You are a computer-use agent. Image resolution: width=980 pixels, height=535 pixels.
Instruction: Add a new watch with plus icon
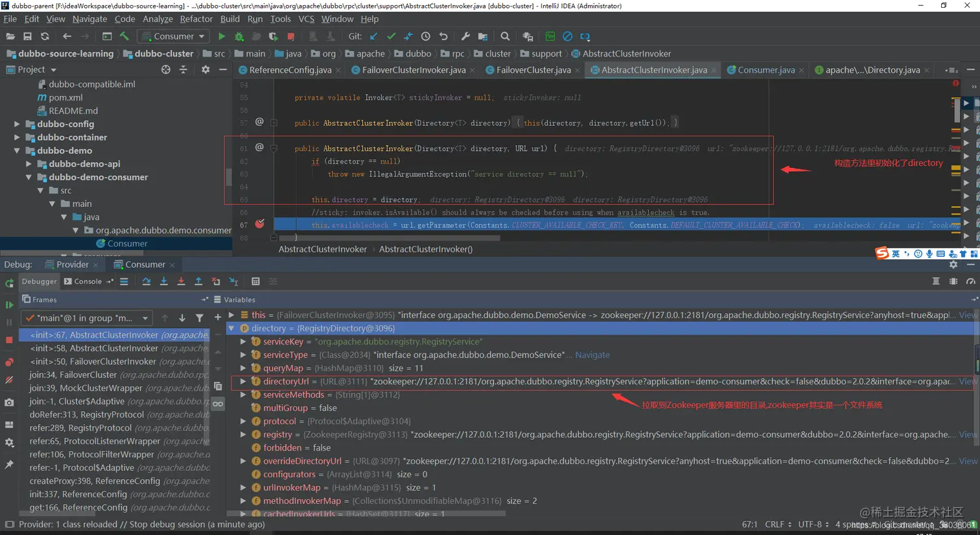pos(218,318)
